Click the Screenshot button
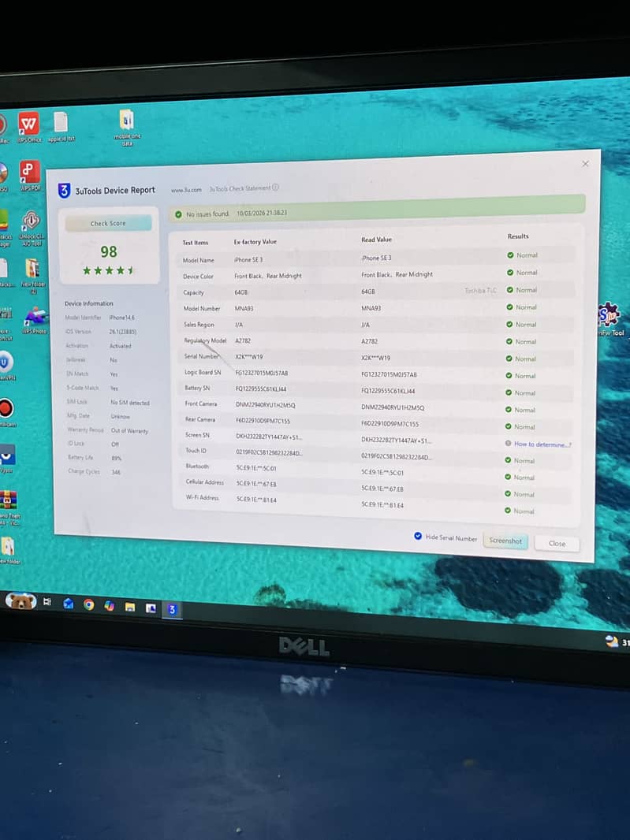The image size is (630, 840). click(x=505, y=541)
